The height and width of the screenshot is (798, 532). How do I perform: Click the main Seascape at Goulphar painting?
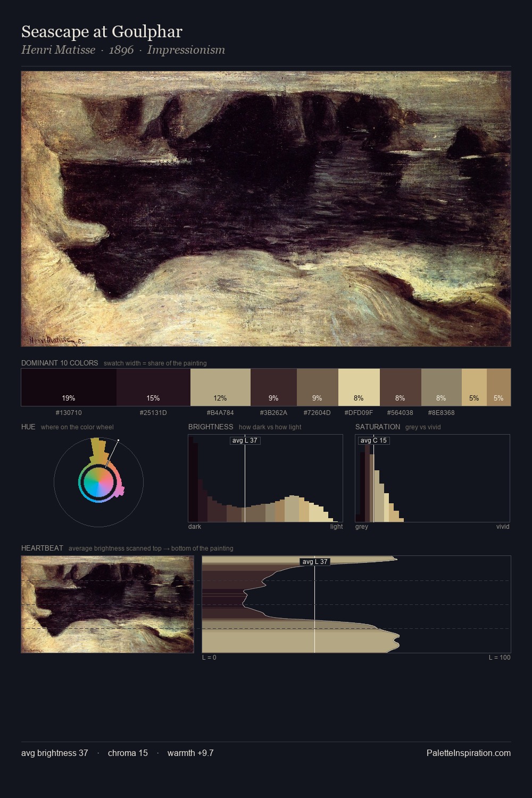click(266, 209)
